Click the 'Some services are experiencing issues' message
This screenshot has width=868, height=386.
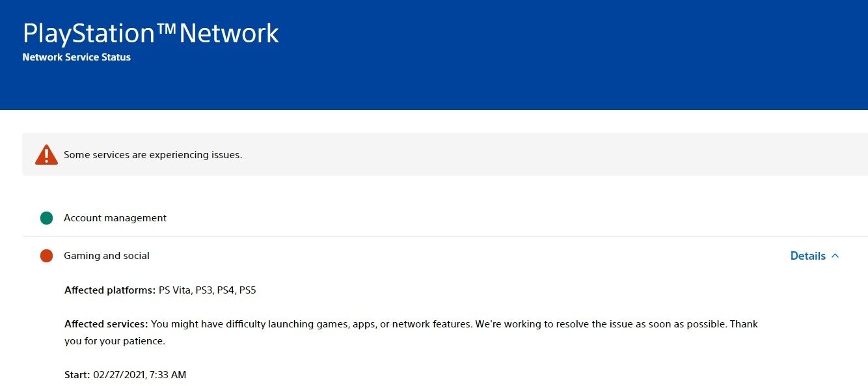[x=153, y=155]
